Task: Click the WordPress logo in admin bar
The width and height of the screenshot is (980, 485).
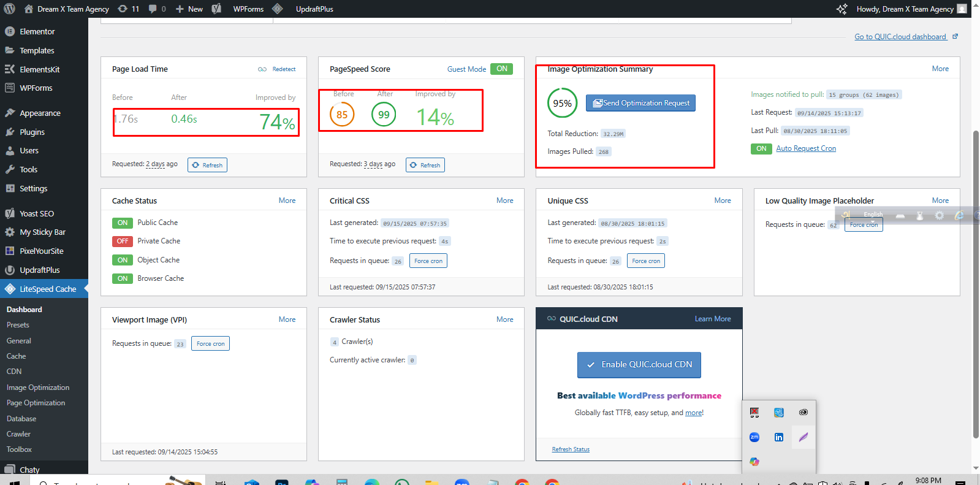Action: [9, 9]
